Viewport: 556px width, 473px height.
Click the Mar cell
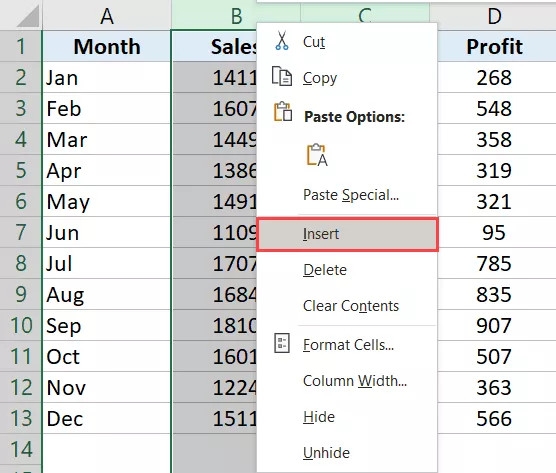107,139
